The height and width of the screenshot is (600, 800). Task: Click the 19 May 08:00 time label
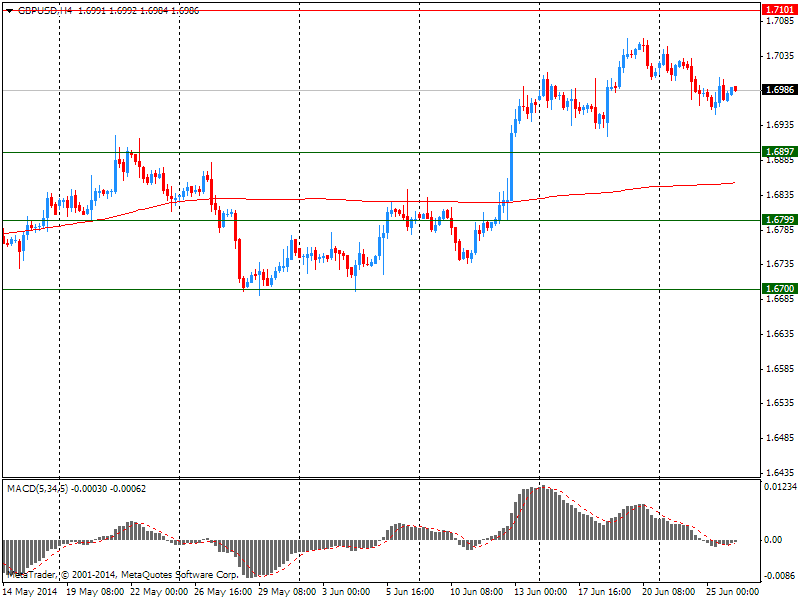click(x=95, y=592)
